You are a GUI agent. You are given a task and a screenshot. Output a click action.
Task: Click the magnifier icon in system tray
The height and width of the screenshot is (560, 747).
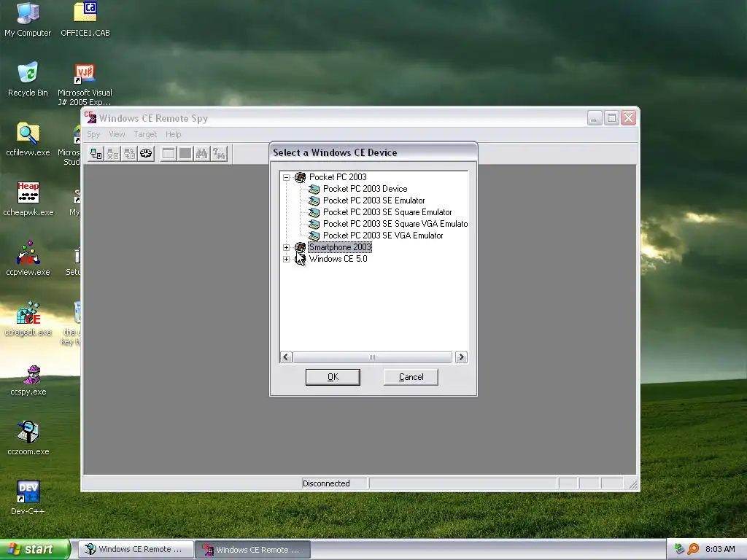(693, 549)
